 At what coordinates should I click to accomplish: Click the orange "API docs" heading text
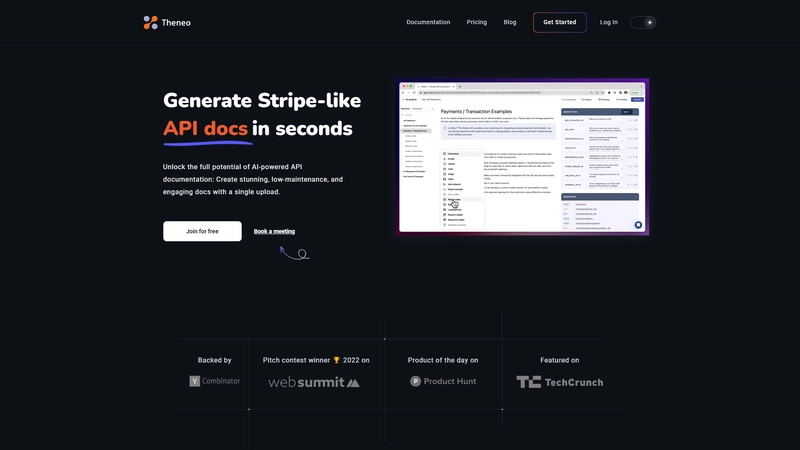coord(205,129)
